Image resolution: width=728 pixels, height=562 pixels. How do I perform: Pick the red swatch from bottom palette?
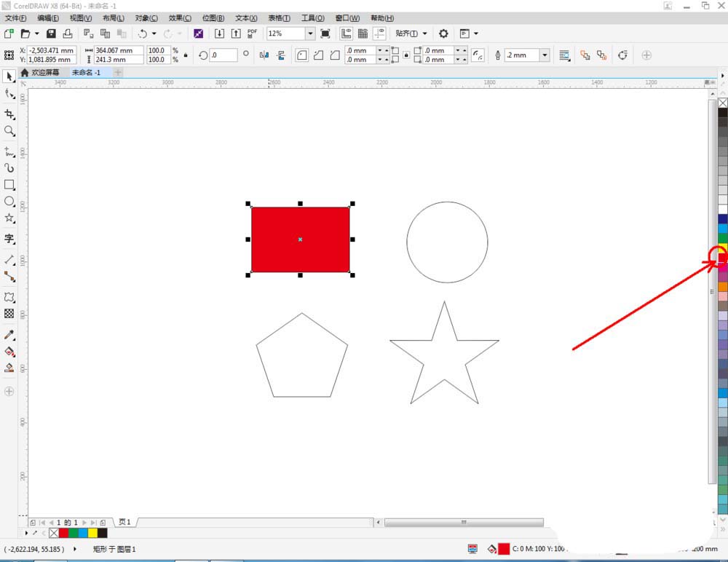pyautogui.click(x=65, y=533)
